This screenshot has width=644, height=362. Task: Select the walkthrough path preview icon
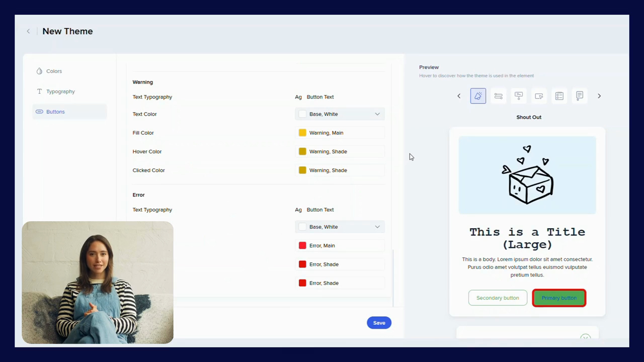pos(498,96)
